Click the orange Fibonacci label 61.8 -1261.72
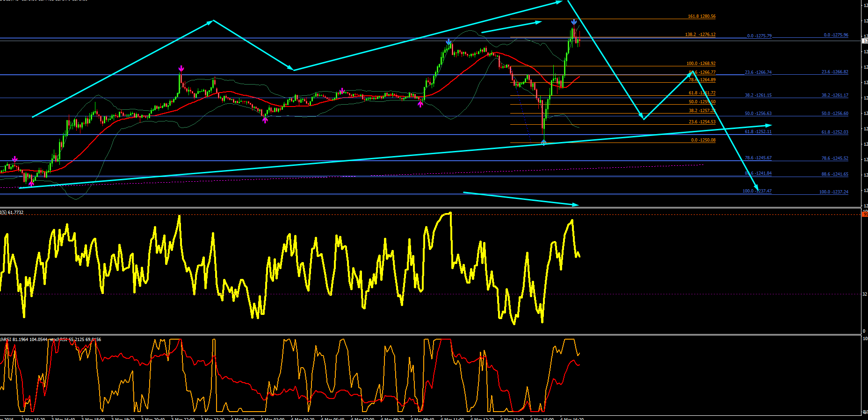Viewport: 868px width, 420px height. pos(702,93)
